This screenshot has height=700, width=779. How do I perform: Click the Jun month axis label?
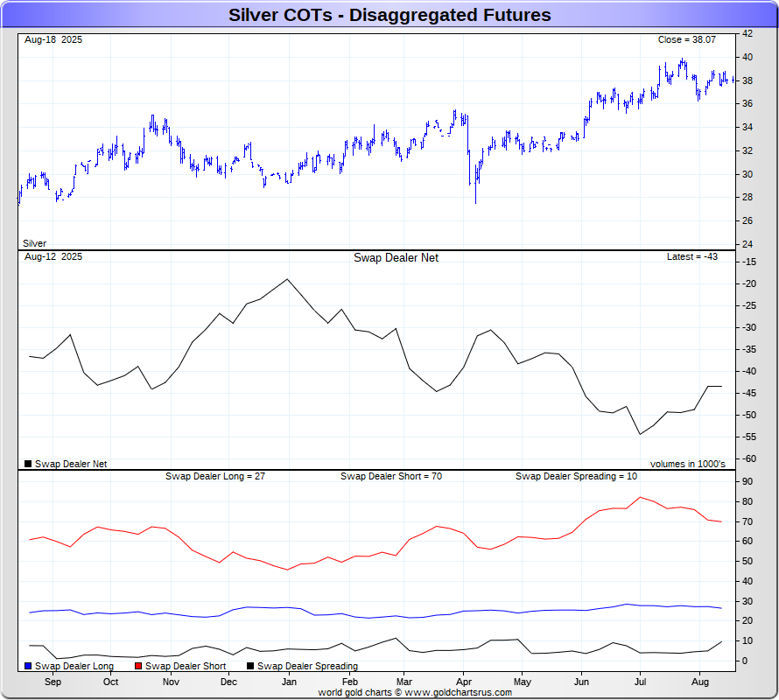point(581,682)
